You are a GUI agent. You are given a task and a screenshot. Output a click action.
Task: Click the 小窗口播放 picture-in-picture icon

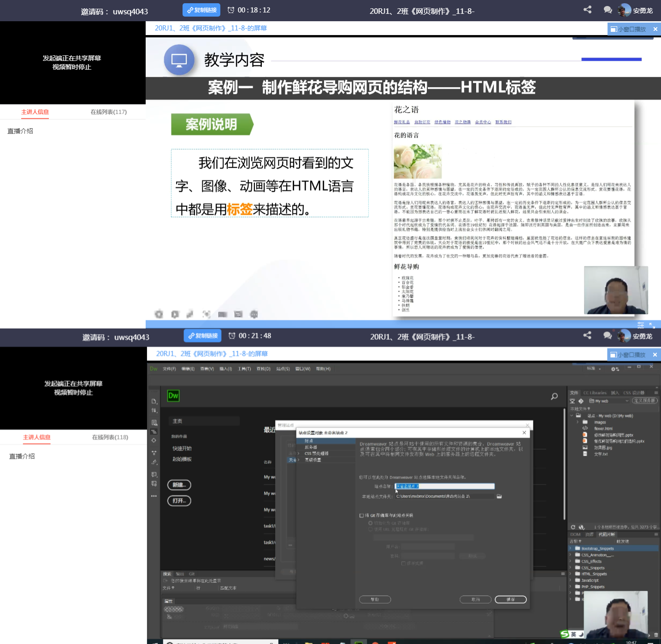click(x=614, y=354)
